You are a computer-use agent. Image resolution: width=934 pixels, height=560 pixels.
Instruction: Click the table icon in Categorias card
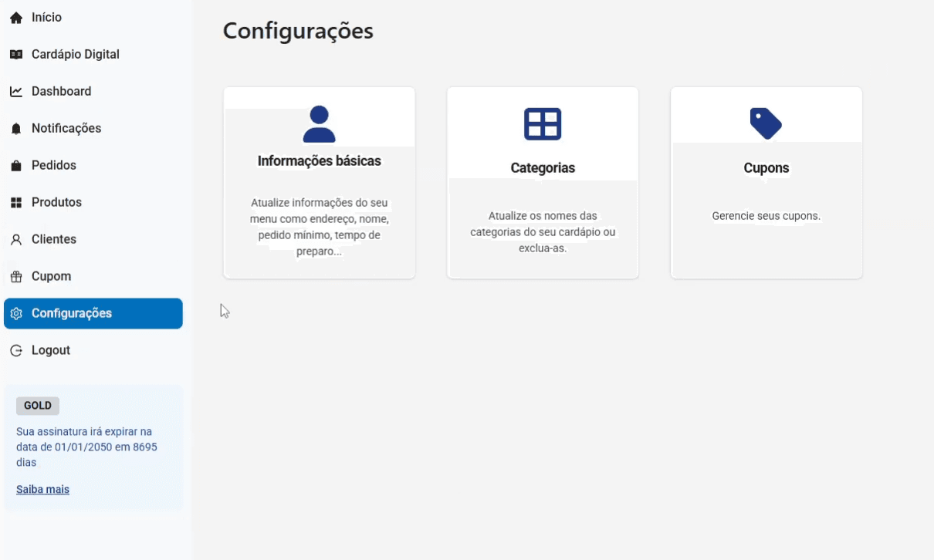(x=543, y=124)
